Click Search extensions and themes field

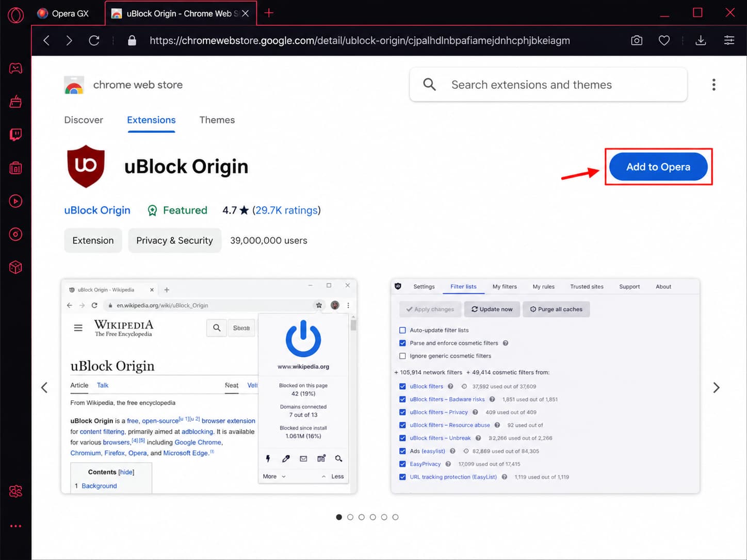click(548, 85)
